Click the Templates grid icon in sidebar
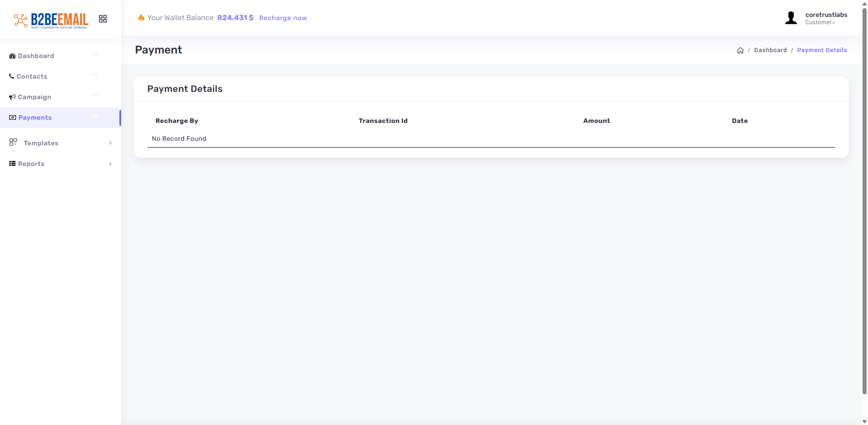Image resolution: width=868 pixels, height=425 pixels. click(x=13, y=143)
